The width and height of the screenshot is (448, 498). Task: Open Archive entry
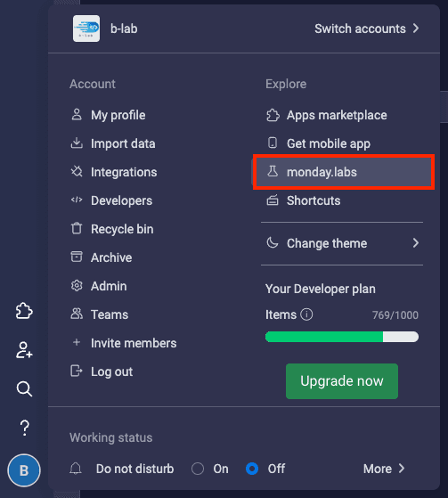click(x=111, y=257)
